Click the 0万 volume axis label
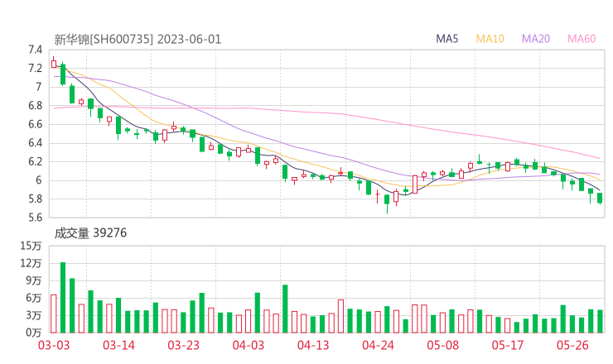This screenshot has width=613, height=364. 34,333
